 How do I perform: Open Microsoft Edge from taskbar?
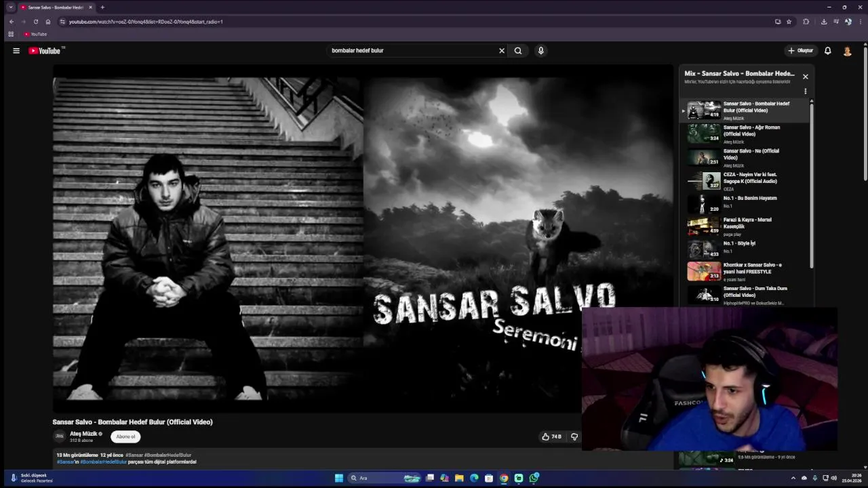(x=474, y=478)
